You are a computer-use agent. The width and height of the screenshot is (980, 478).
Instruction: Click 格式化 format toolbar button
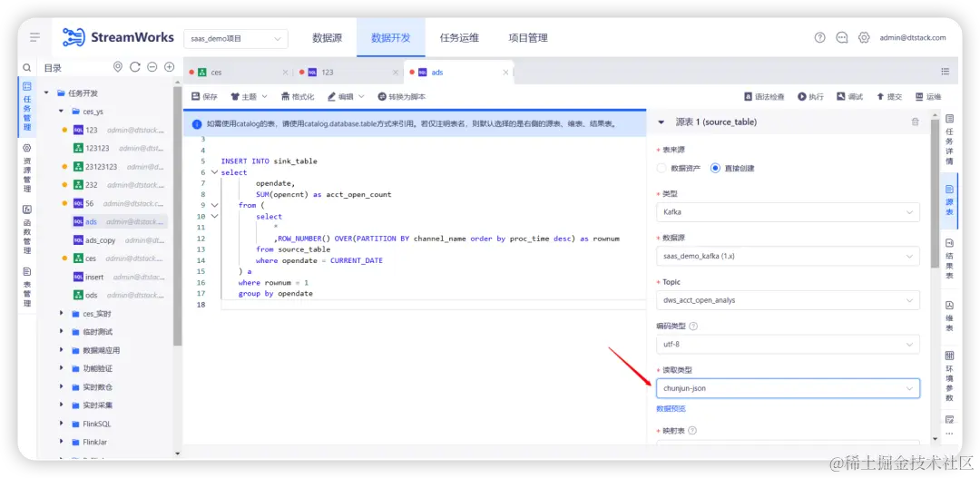pyautogui.click(x=298, y=97)
